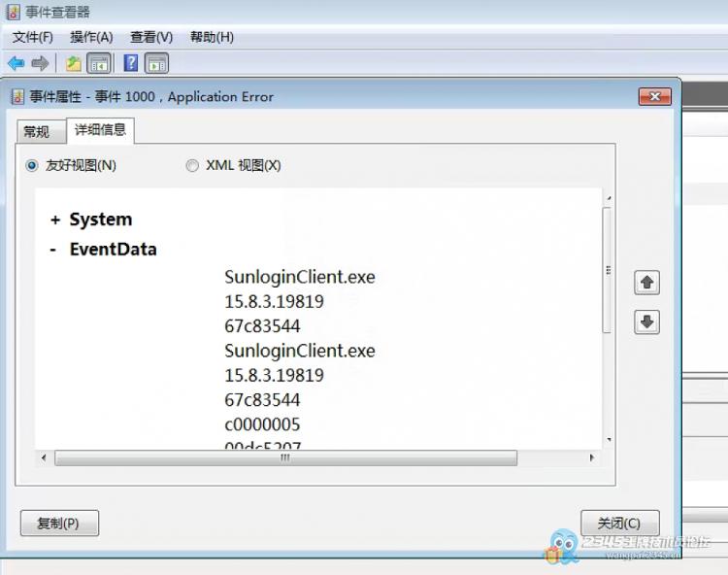Click the Event Viewer title bar icon
The image size is (728, 575).
tap(14, 12)
